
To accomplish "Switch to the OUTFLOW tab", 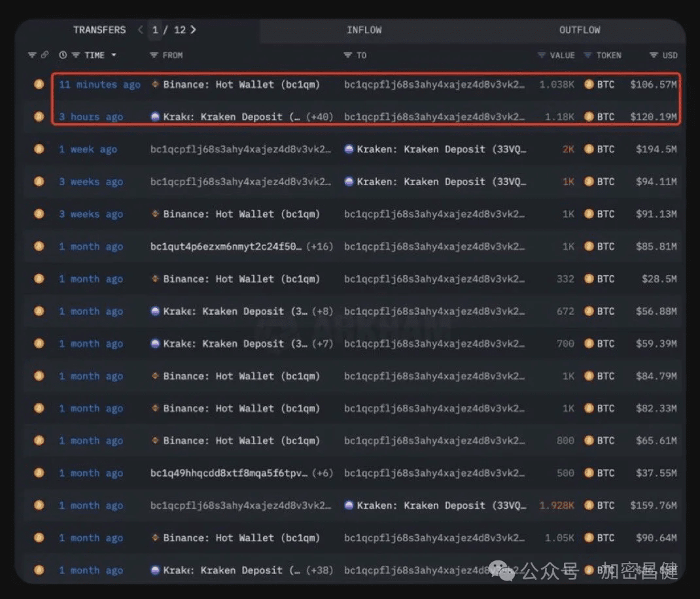I will (x=580, y=30).
